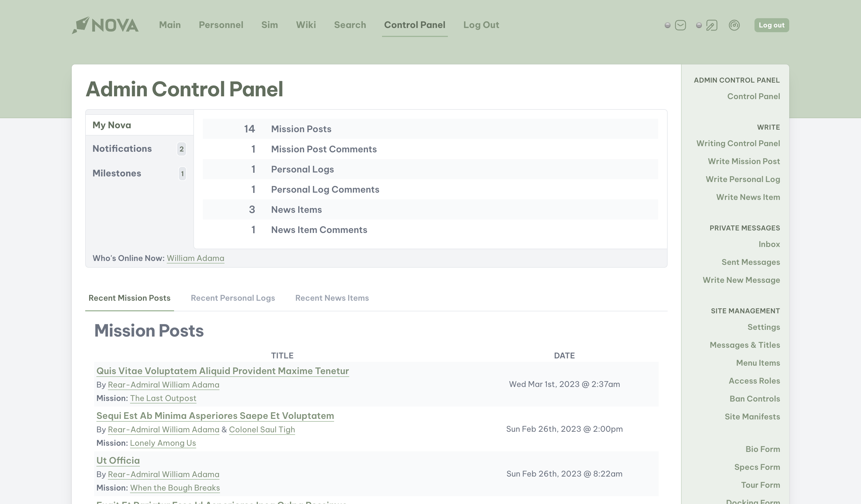This screenshot has width=861, height=504.
Task: Click the Personal Logs stat row
Action: point(430,169)
